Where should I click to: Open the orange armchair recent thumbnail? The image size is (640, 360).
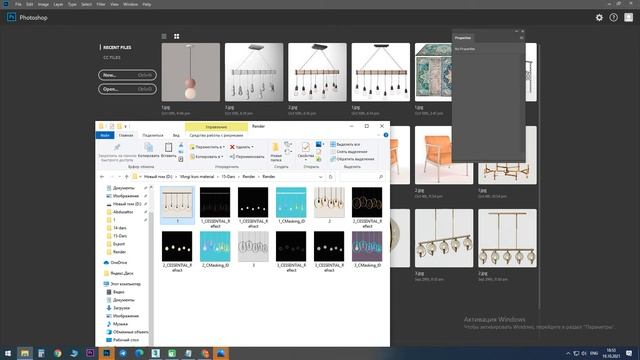pyautogui.click(x=444, y=155)
